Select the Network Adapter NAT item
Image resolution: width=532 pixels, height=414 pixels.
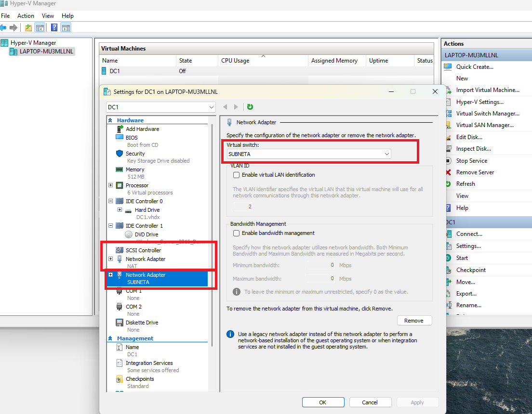point(145,259)
